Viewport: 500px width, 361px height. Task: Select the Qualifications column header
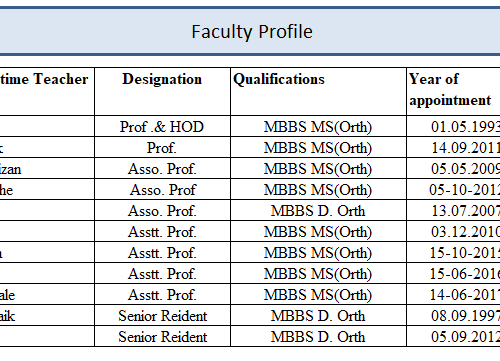point(279,79)
